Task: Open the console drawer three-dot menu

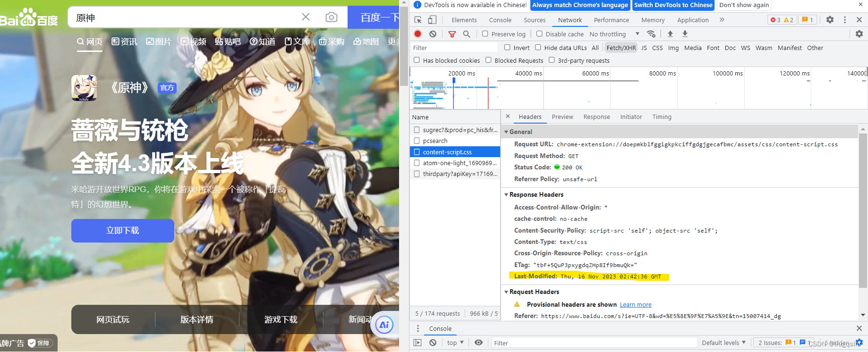Action: (417, 328)
